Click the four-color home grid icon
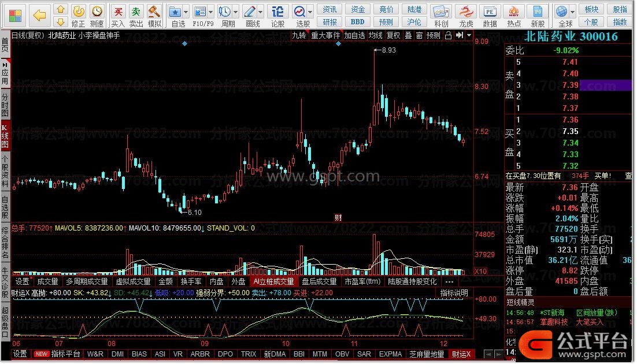Screen dimensions: 637x364 coord(15,16)
